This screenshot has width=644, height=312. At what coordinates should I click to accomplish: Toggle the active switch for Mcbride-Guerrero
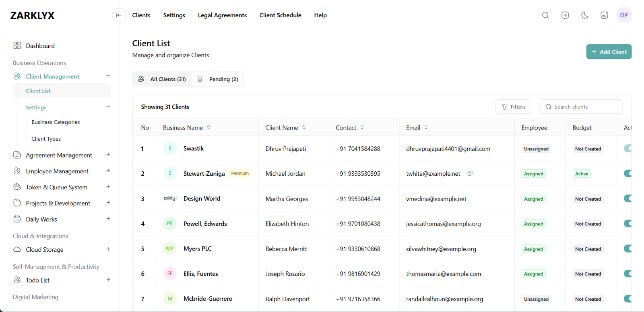point(627,299)
